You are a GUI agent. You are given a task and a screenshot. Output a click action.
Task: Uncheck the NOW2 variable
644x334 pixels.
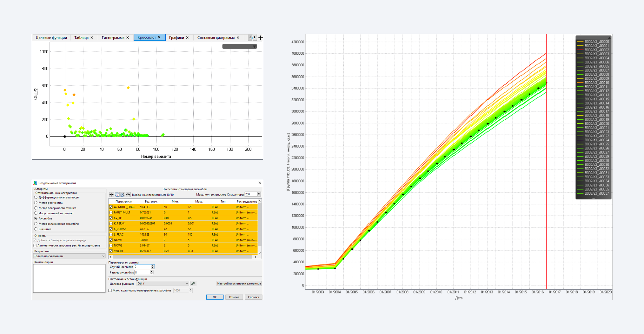point(111,245)
